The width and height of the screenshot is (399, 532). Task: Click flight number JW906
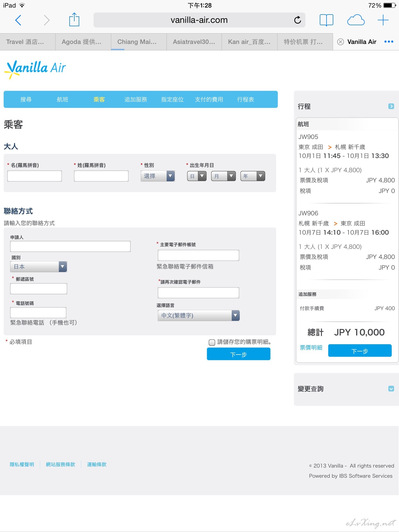pyautogui.click(x=308, y=213)
